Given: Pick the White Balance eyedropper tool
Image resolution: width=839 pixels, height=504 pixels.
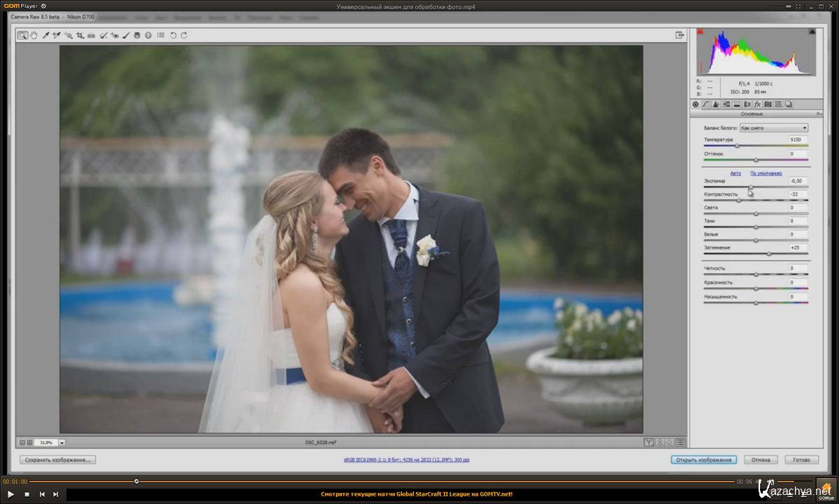Looking at the screenshot, I should pos(45,35).
